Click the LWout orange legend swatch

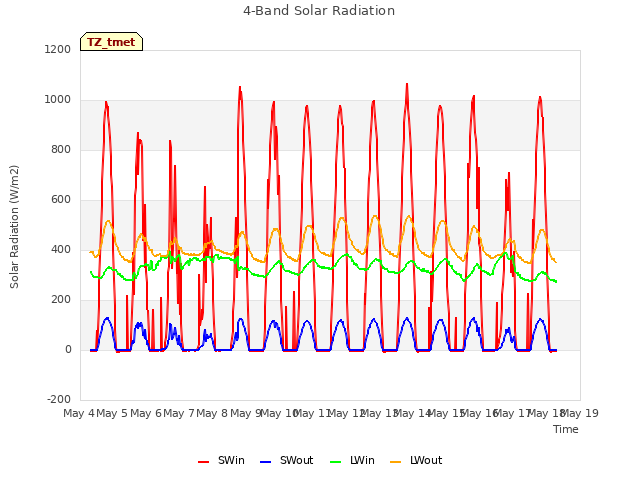coord(396,462)
